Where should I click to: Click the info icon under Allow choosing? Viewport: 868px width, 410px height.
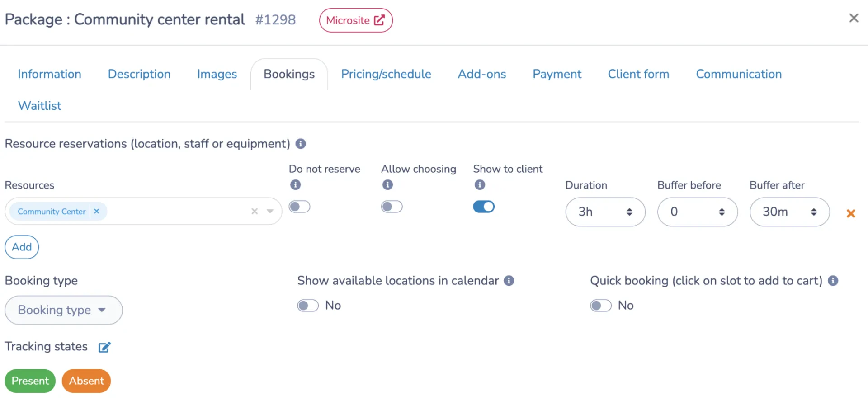tap(387, 184)
